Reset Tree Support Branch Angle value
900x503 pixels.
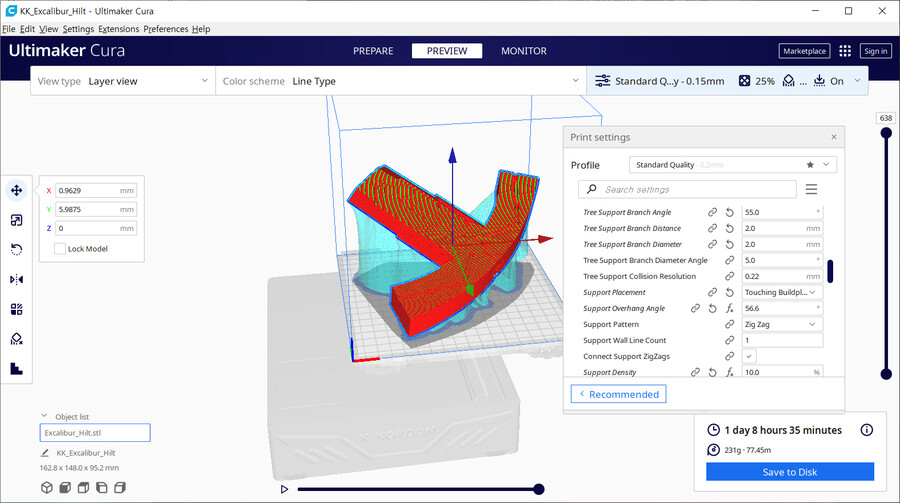click(x=729, y=213)
